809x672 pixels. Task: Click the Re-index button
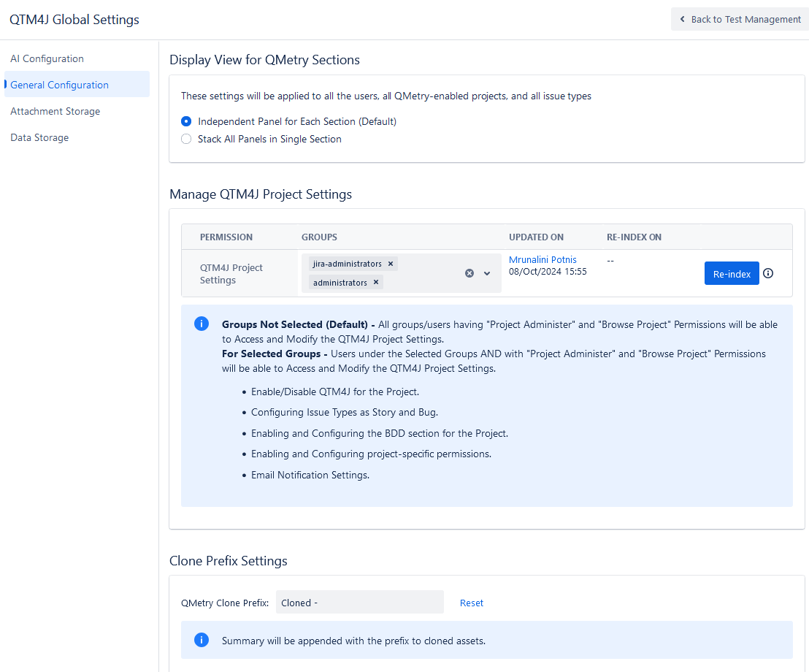click(x=732, y=272)
